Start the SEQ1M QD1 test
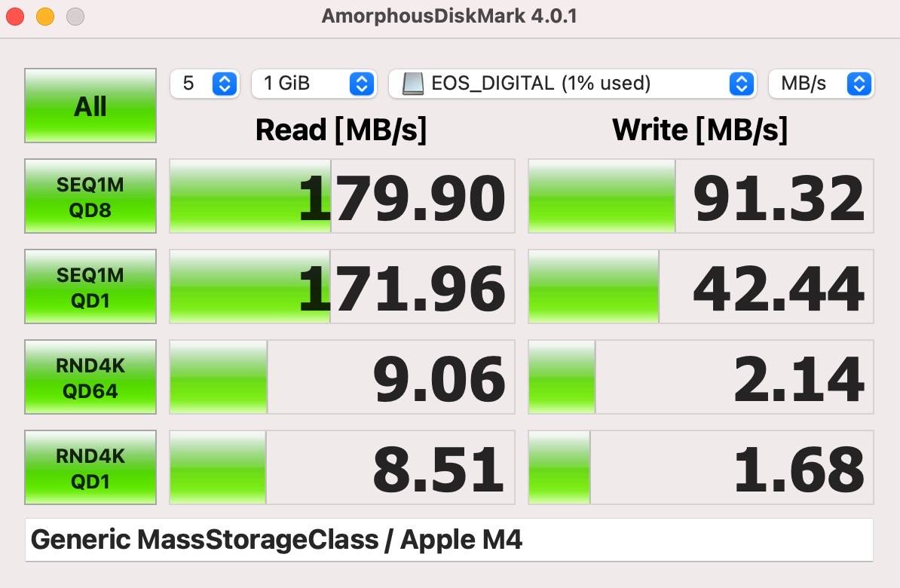 (x=90, y=286)
